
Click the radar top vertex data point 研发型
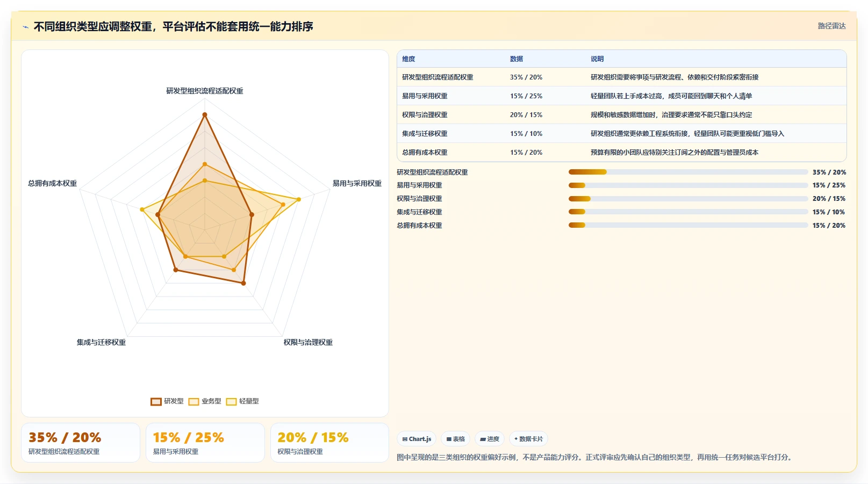click(x=204, y=114)
